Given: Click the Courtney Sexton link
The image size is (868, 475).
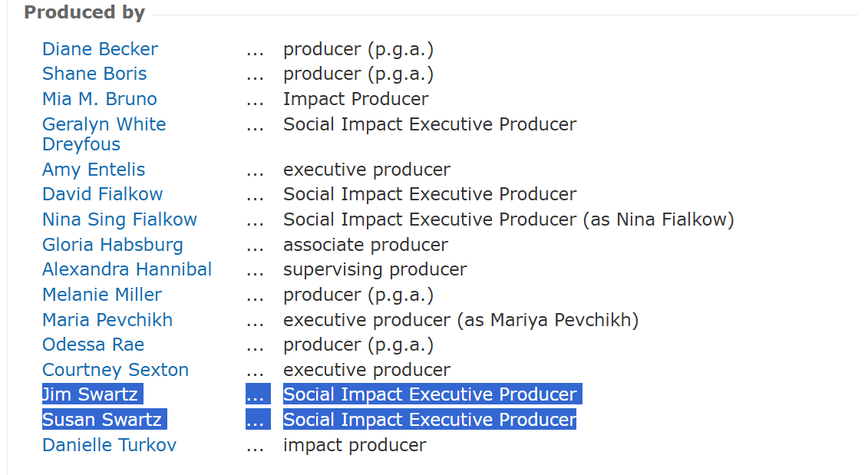Looking at the screenshot, I should tap(115, 370).
